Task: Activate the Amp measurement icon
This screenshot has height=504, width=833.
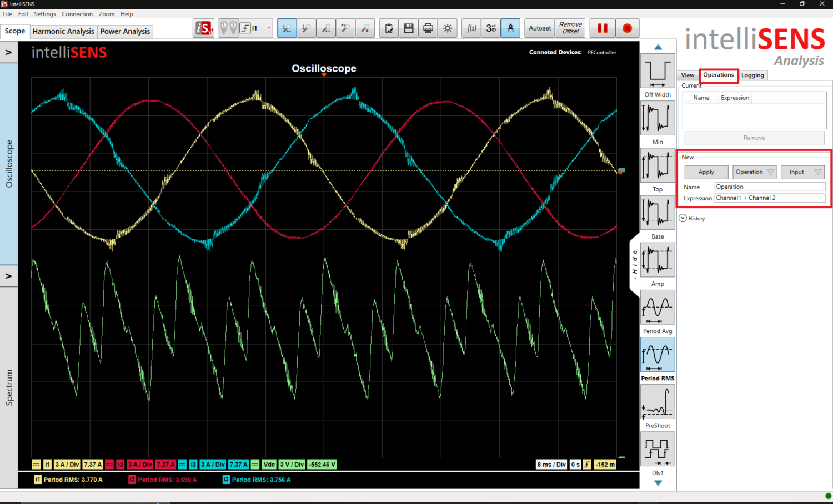Action: click(658, 260)
